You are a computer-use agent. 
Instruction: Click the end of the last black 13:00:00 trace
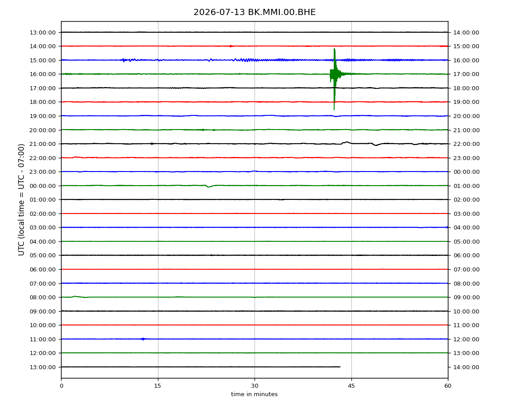340,367
